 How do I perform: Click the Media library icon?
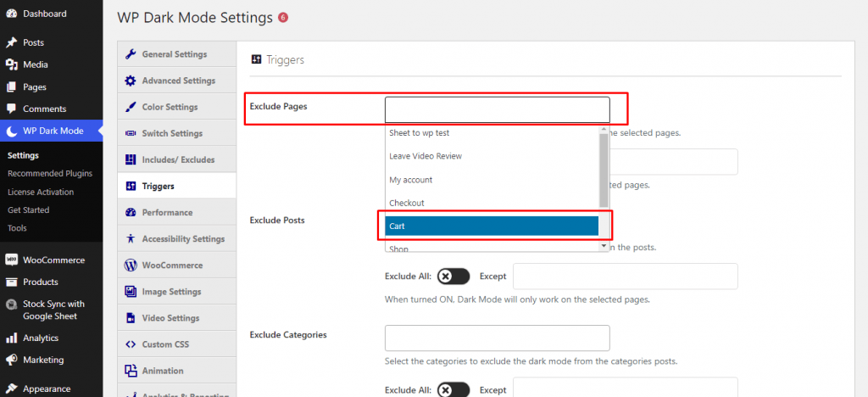pyautogui.click(x=11, y=64)
